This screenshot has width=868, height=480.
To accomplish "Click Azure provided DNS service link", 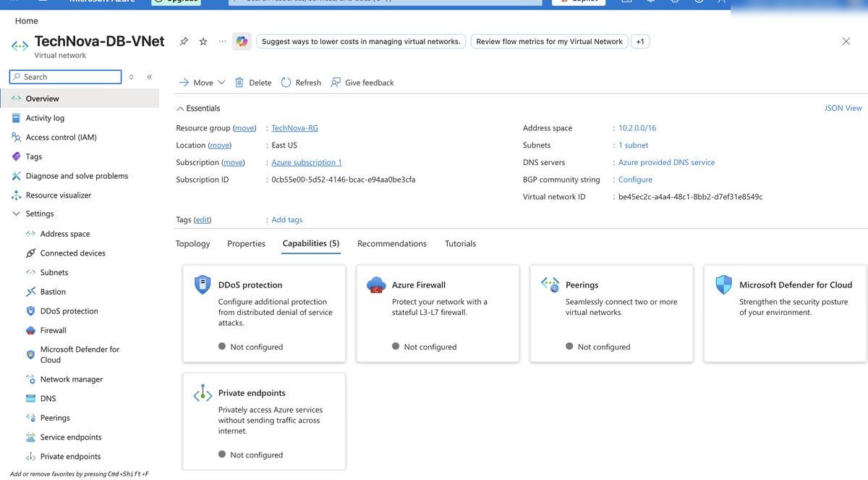I will [666, 162].
